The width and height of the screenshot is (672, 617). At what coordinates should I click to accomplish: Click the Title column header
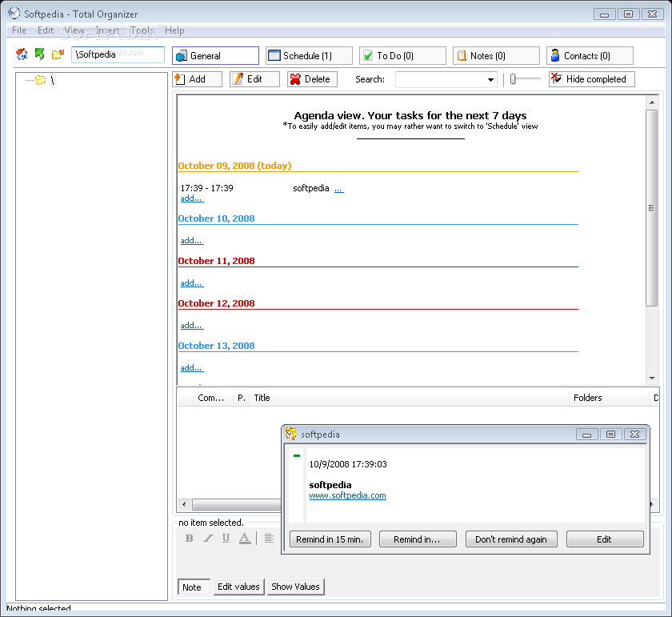(410, 398)
